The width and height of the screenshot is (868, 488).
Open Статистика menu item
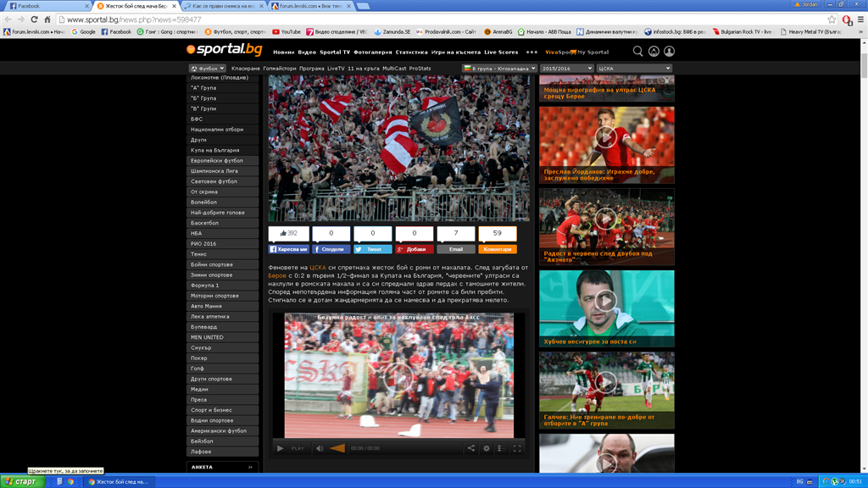tap(411, 52)
